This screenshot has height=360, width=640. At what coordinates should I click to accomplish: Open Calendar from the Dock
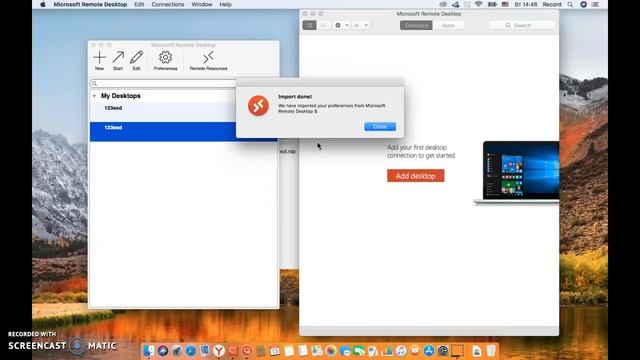(x=275, y=350)
